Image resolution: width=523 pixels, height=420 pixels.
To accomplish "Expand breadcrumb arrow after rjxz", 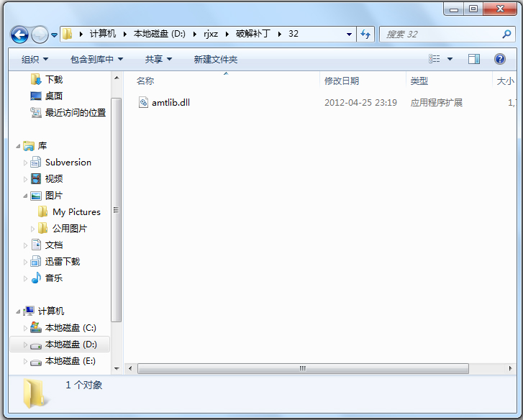I will point(227,34).
